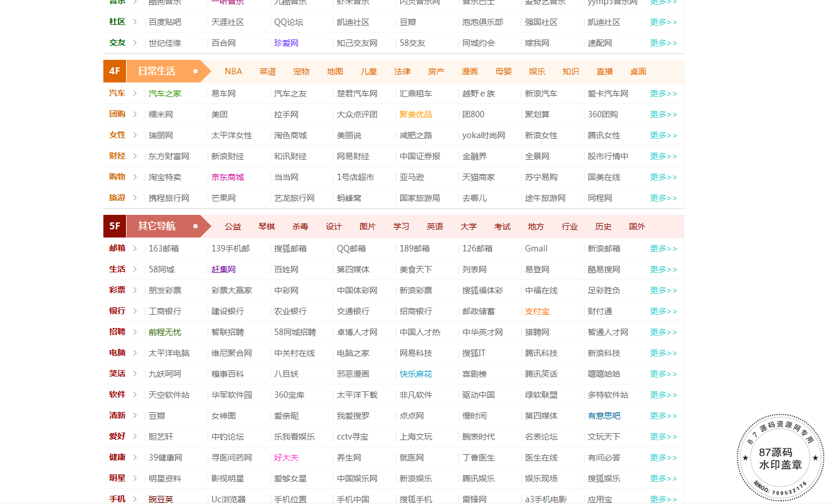The width and height of the screenshot is (830, 504).
Task: Click the orange 4F floor badge
Action: (114, 71)
